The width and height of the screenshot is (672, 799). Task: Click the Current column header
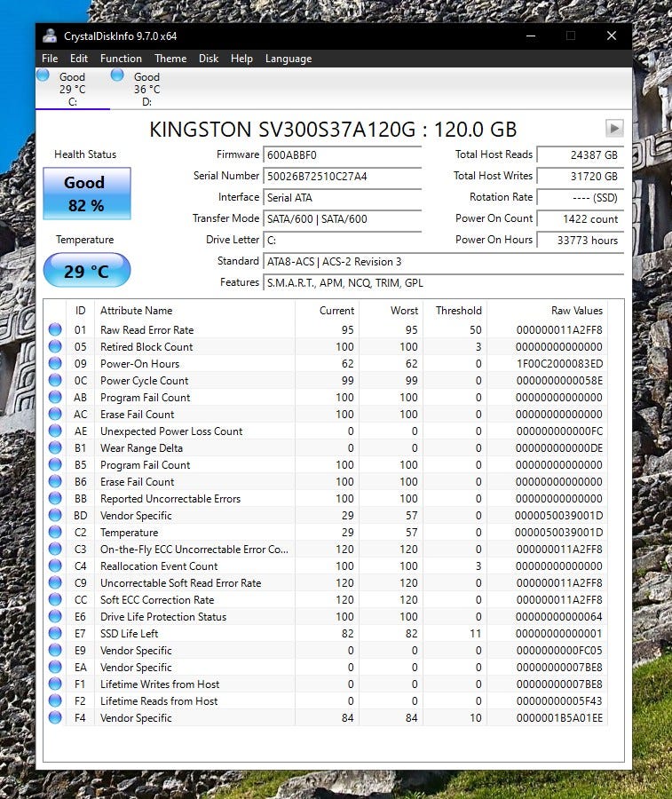coord(327,311)
